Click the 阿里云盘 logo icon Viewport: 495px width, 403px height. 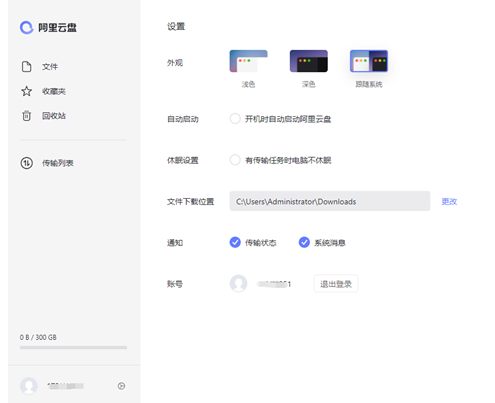[x=27, y=27]
